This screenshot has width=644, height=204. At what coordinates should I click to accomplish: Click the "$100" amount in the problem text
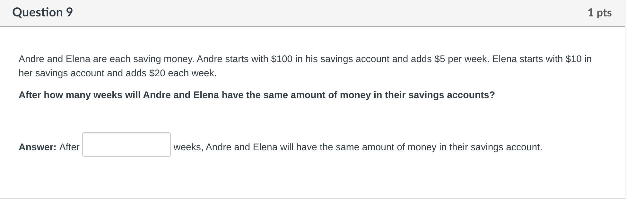[x=282, y=59]
